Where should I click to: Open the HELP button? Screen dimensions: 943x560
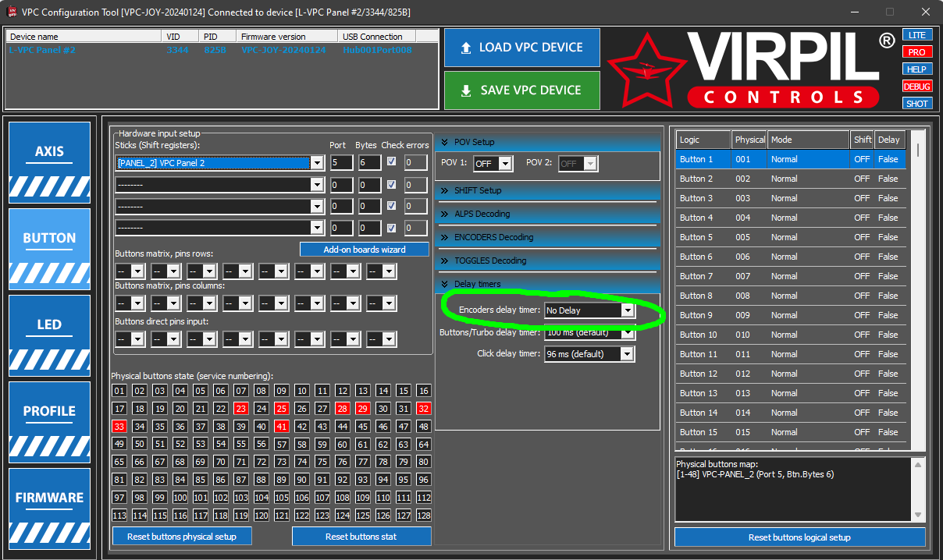click(x=916, y=69)
